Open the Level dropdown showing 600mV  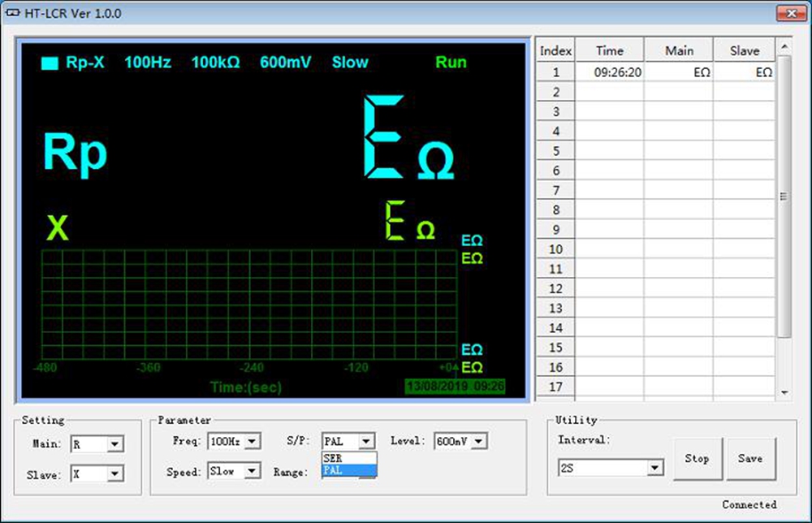[478, 441]
